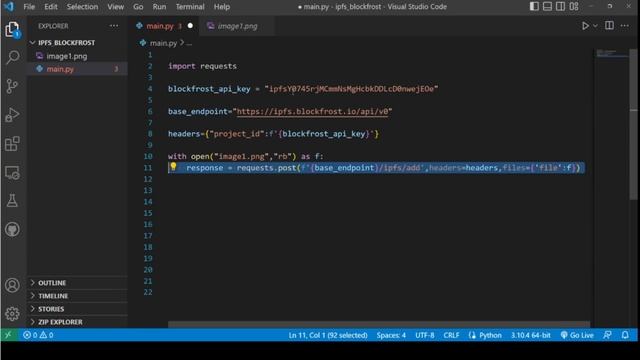Open the Terminal menu
640x360 pixels.
190,7
